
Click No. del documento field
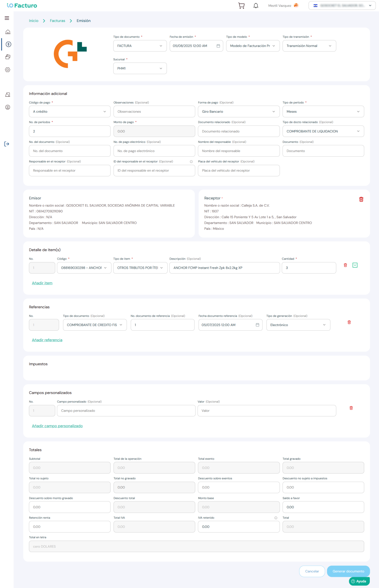[70, 151]
